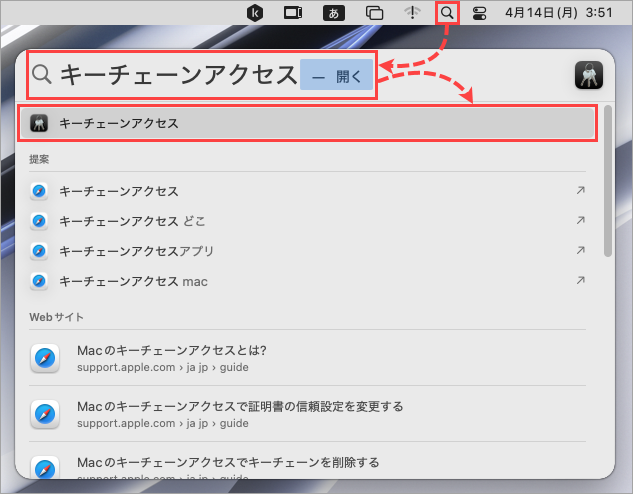Focus the Spotlight search field text

coord(178,75)
